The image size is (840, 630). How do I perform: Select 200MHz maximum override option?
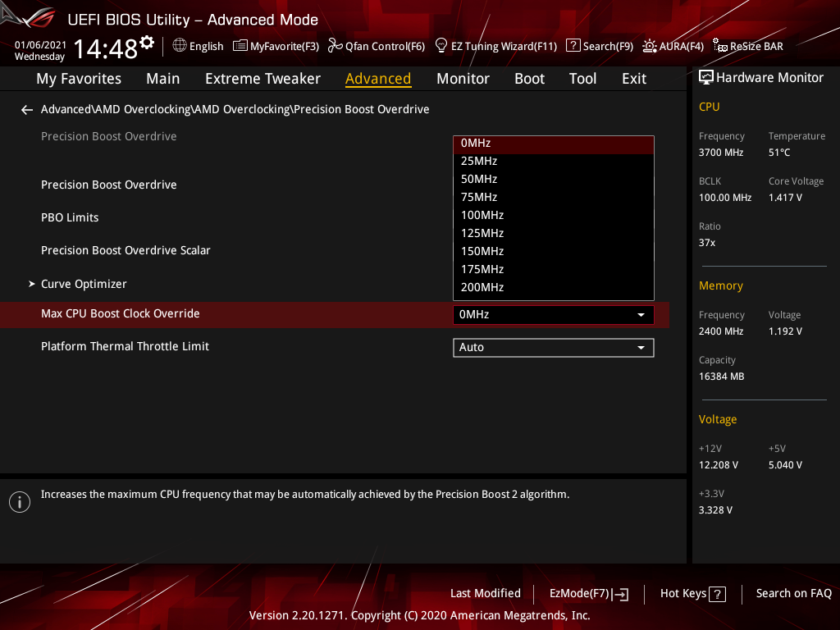coord(554,288)
